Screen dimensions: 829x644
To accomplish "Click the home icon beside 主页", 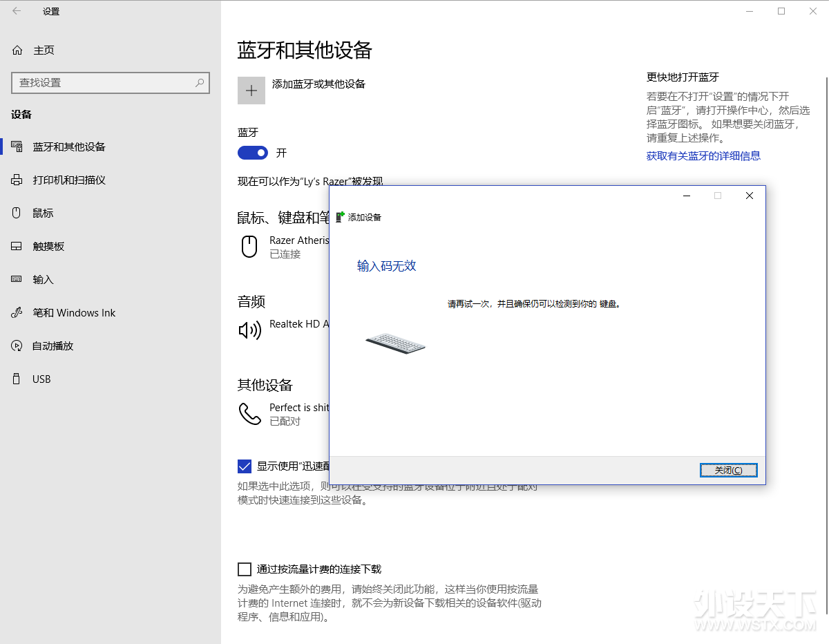I will pyautogui.click(x=17, y=50).
